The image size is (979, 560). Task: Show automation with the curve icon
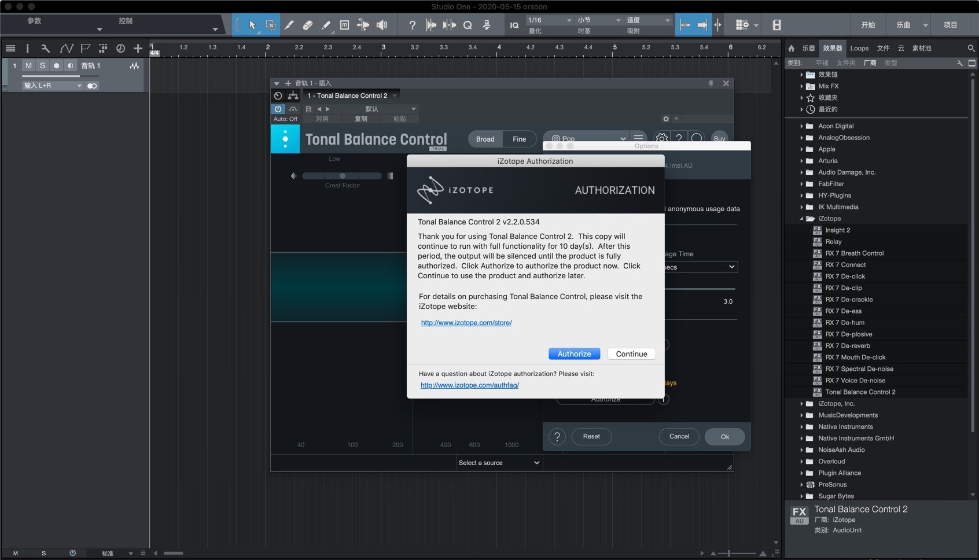tap(66, 49)
